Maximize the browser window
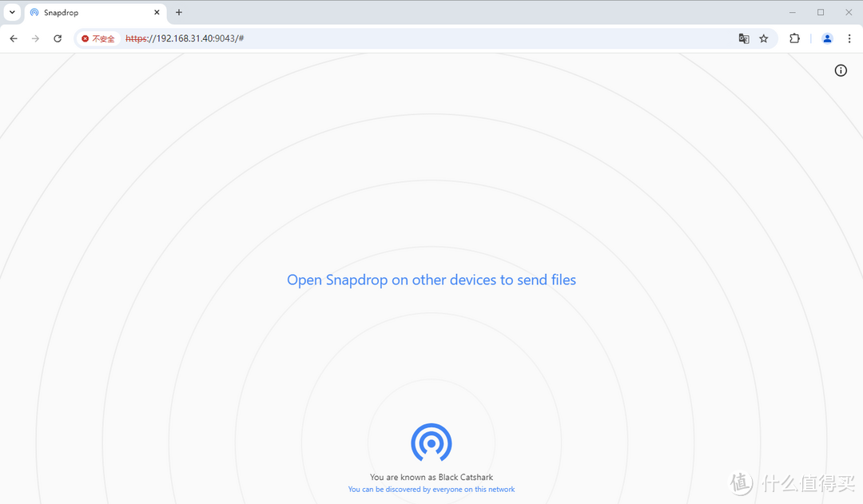Screen dimensions: 863x504 point(821,12)
